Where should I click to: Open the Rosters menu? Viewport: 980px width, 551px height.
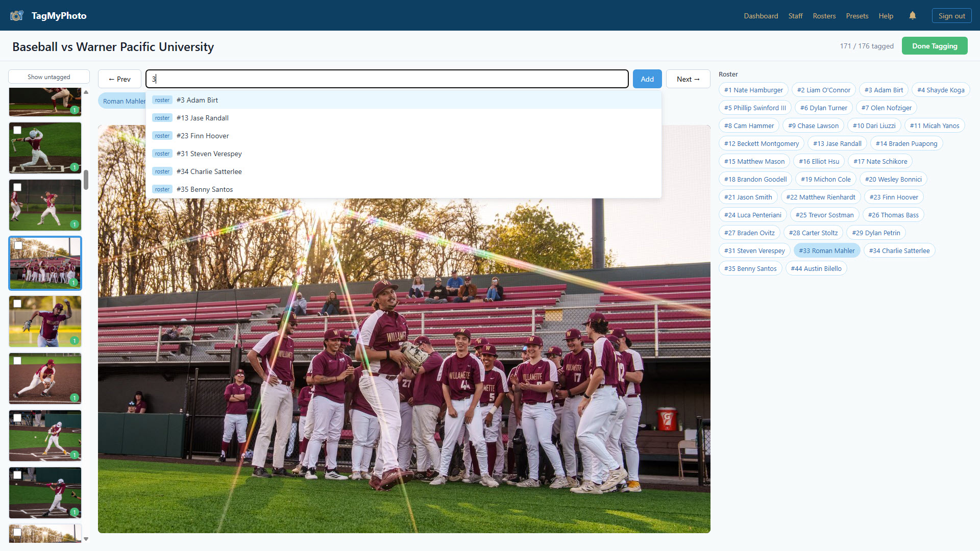click(824, 16)
